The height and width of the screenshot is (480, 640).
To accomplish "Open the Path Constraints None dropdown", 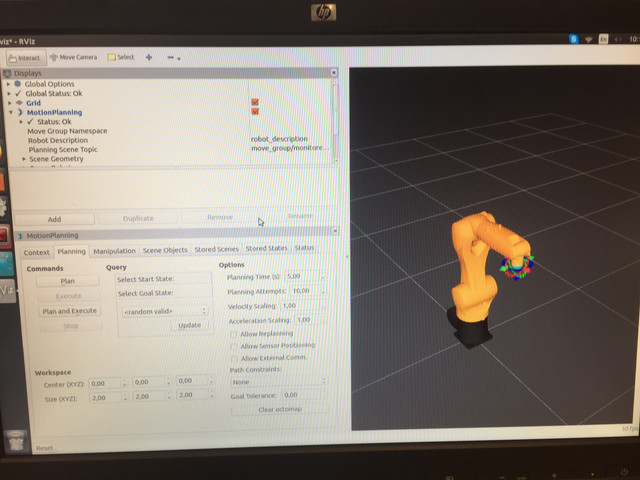I will click(x=278, y=382).
